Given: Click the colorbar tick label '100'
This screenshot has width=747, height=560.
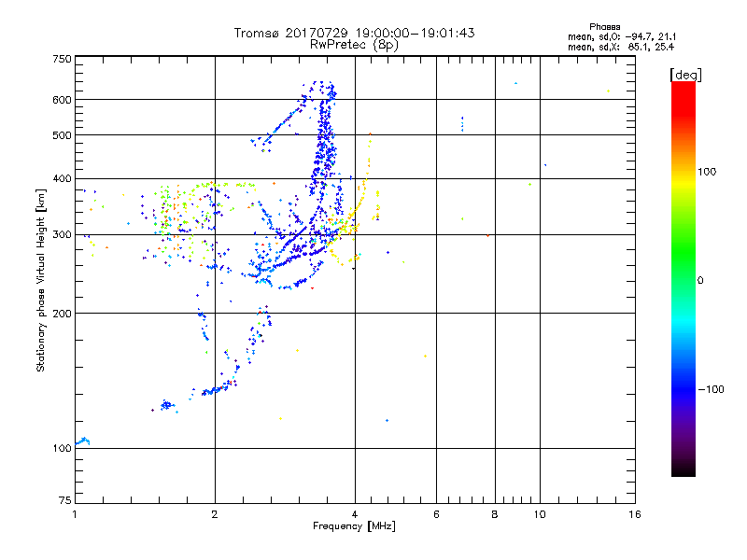Looking at the screenshot, I should [707, 172].
